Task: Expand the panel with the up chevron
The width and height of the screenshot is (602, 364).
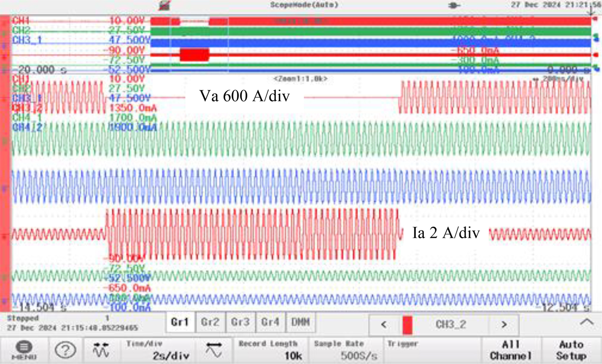Action: click(586, 323)
